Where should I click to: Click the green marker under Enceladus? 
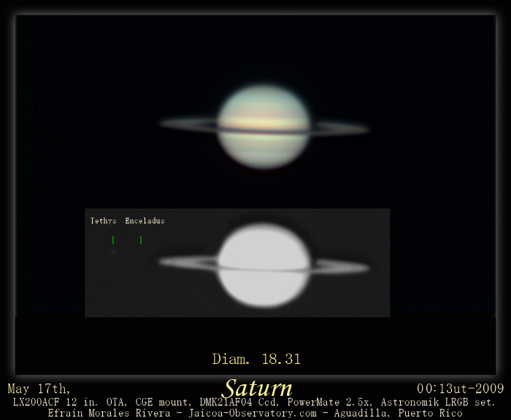(x=141, y=241)
